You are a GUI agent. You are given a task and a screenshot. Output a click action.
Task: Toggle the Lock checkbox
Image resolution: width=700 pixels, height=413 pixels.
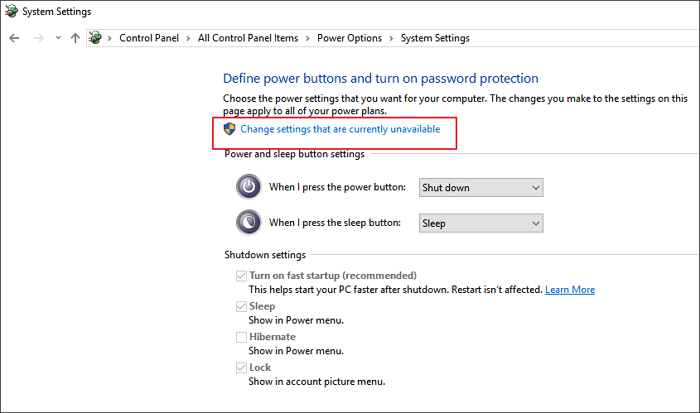pos(241,368)
